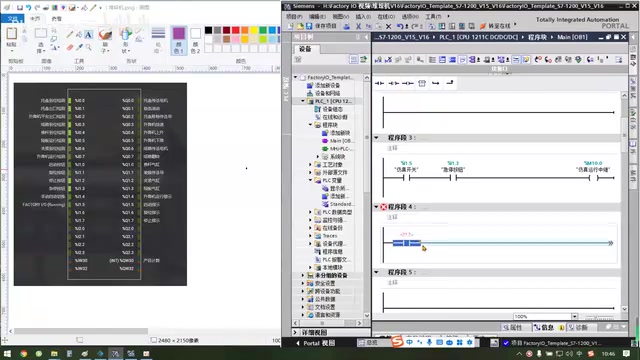Image resolution: width=640 pixels, height=360 pixels.
Task: Insert a normally closed contact
Action: point(393,83)
